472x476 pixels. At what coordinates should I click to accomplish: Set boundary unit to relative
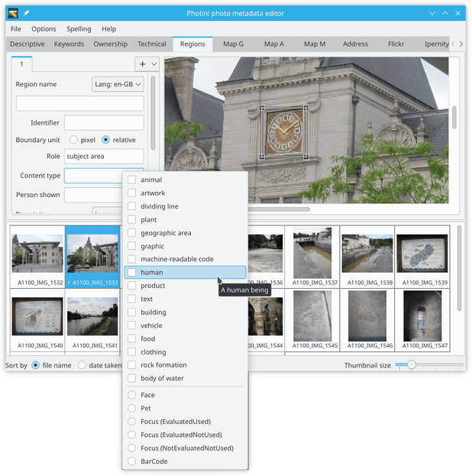click(x=105, y=140)
